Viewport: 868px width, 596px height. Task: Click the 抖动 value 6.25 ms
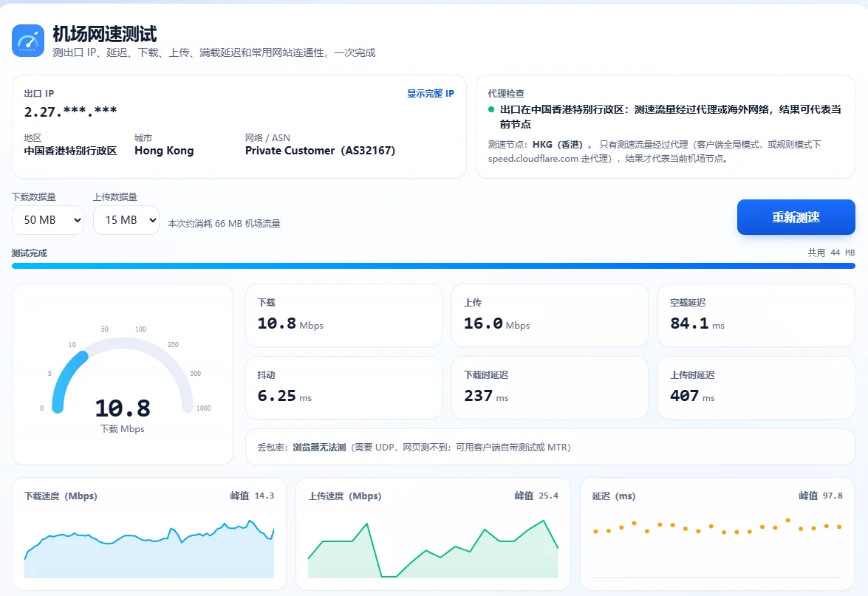click(x=284, y=396)
